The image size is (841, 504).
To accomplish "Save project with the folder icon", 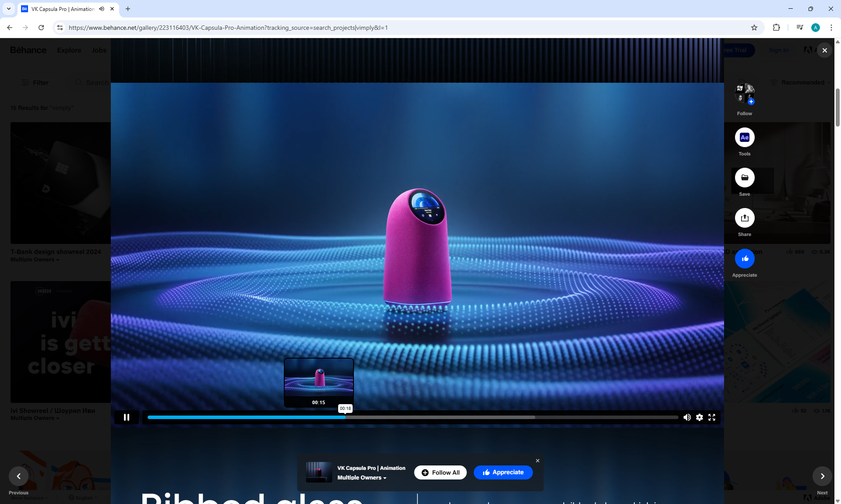I will click(744, 178).
